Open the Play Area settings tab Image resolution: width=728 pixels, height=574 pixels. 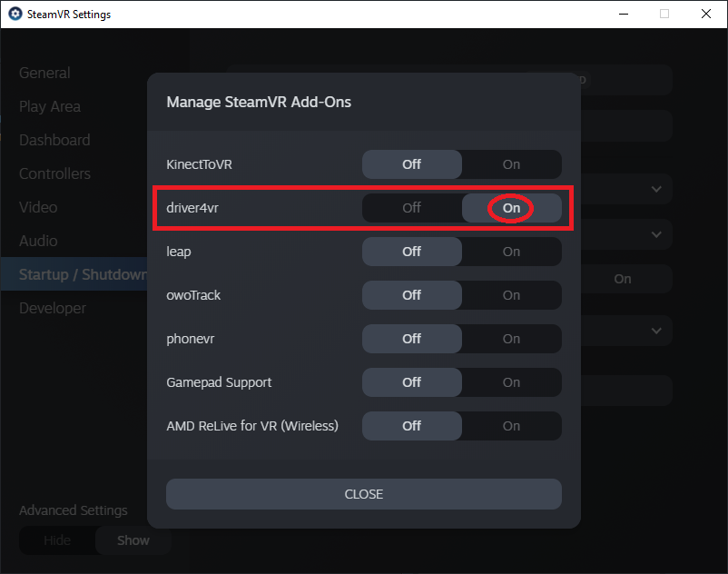pyautogui.click(x=50, y=107)
